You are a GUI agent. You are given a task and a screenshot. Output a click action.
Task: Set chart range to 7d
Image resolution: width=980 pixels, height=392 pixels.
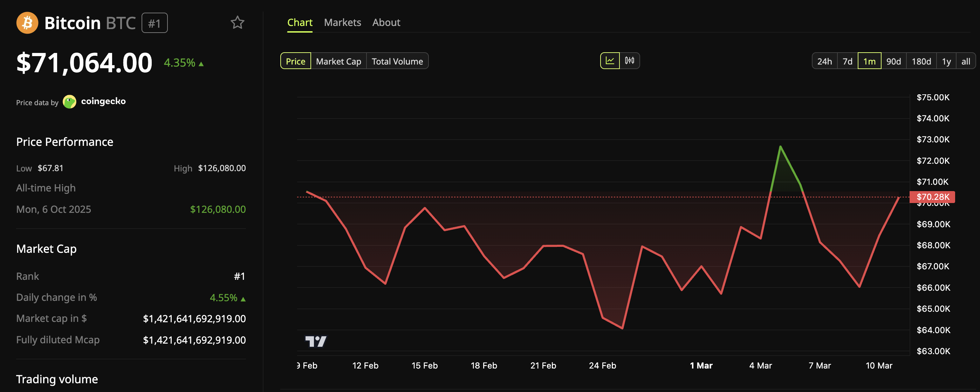coord(847,61)
